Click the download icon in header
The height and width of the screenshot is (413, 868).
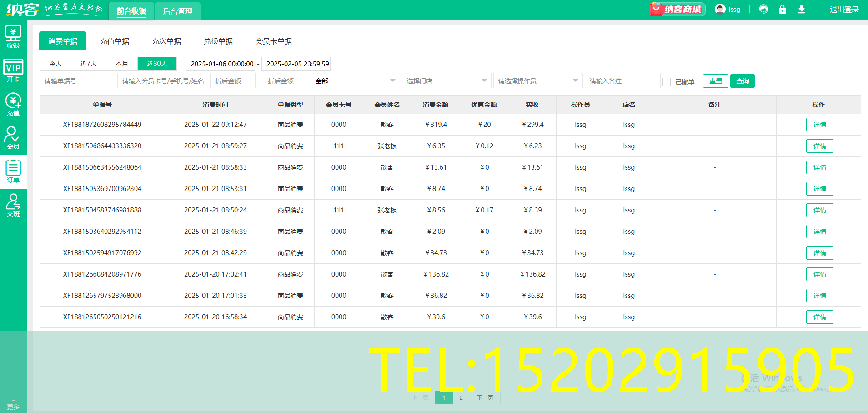click(x=801, y=10)
